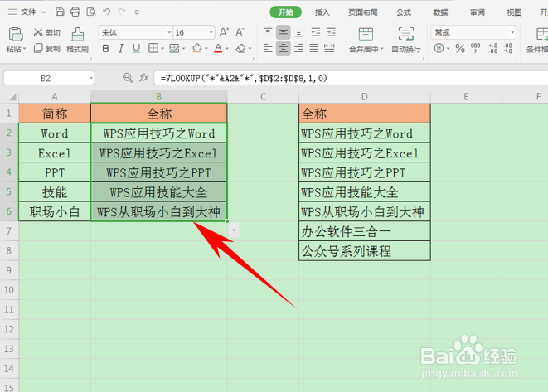Increase font size with the A+ icon
The width and height of the screenshot is (548, 392).
[x=224, y=32]
